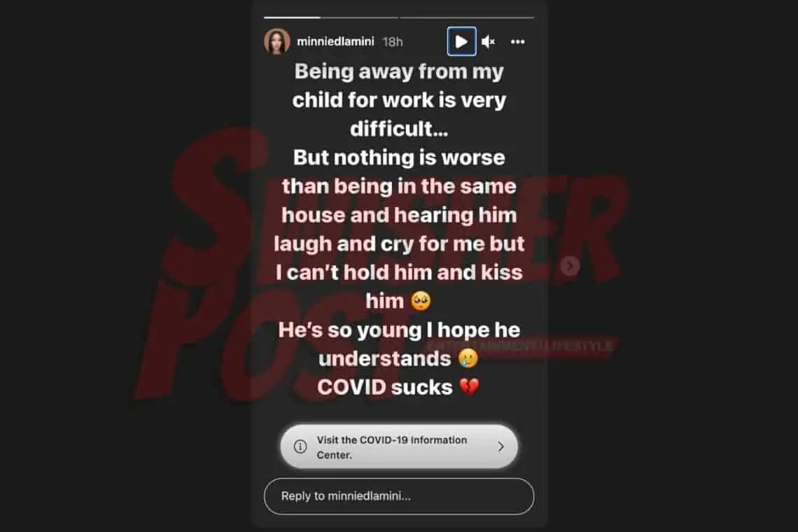798x532 pixels.
Task: Click the broken heart emoji
Action: (469, 387)
